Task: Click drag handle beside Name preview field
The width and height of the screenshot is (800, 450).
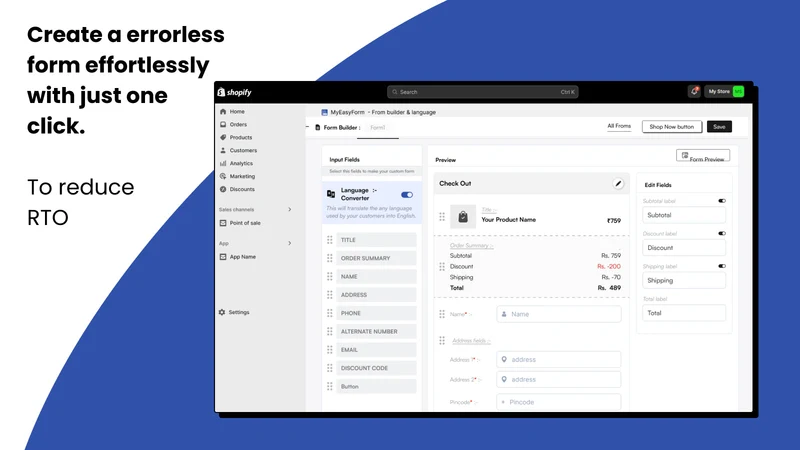Action: 442,314
